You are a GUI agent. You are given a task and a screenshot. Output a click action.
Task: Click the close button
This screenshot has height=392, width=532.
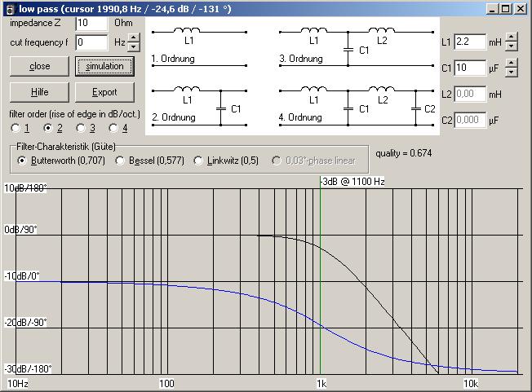39,66
